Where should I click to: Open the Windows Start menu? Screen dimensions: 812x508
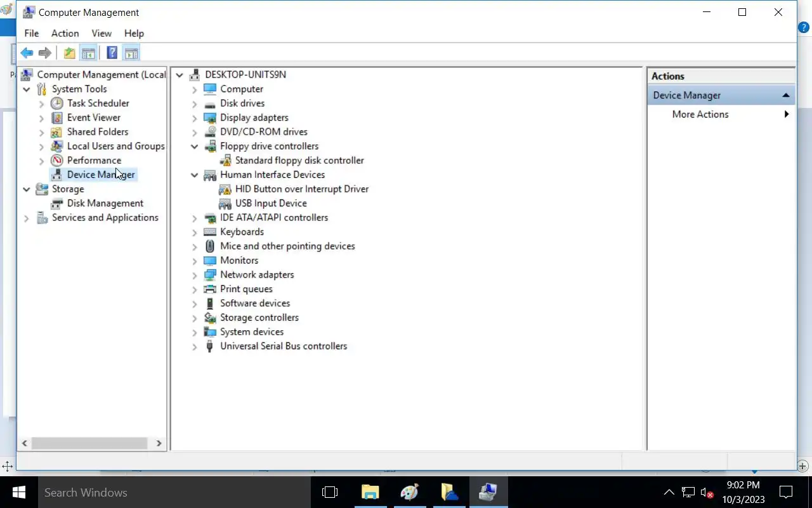click(18, 492)
